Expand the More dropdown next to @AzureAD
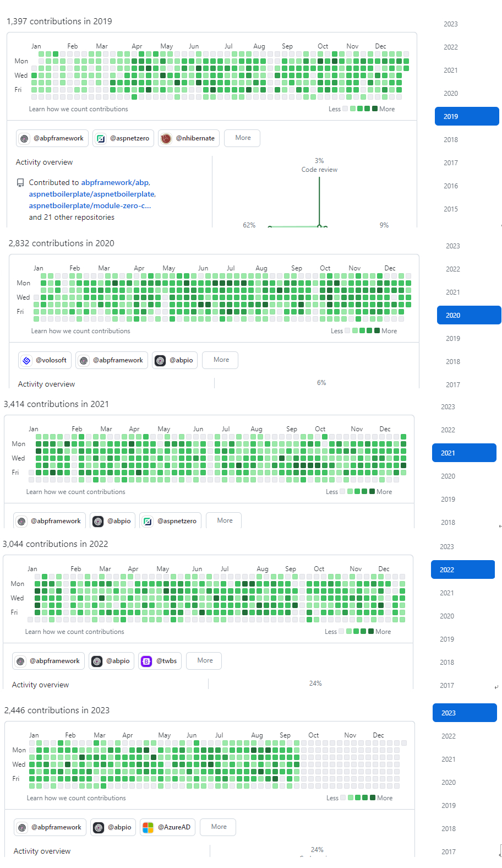The image size is (502, 868). [x=219, y=827]
